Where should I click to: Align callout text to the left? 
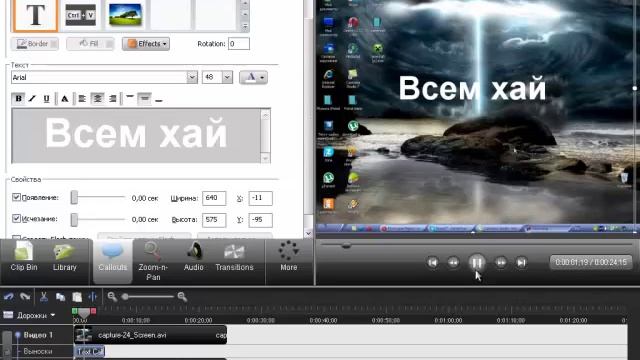[x=82, y=98]
